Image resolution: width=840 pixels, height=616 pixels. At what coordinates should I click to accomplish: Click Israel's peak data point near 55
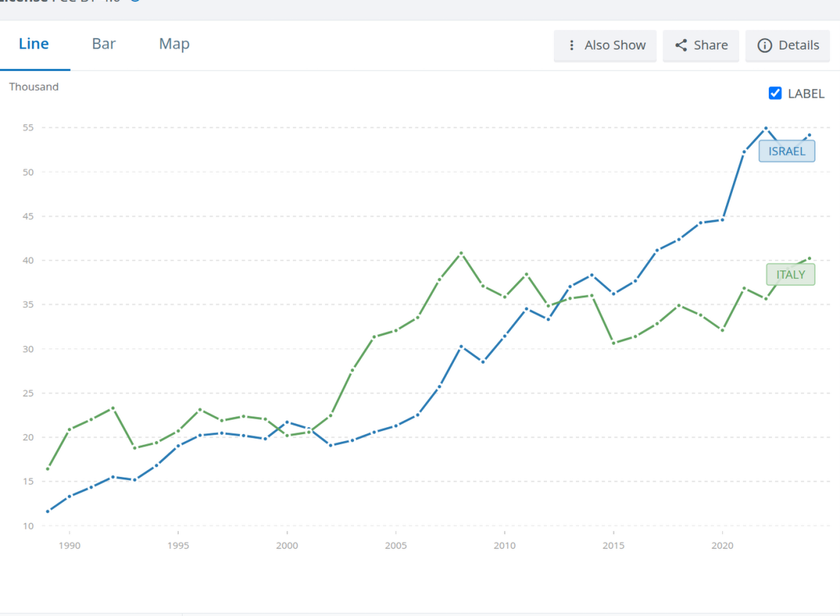pyautogui.click(x=766, y=128)
